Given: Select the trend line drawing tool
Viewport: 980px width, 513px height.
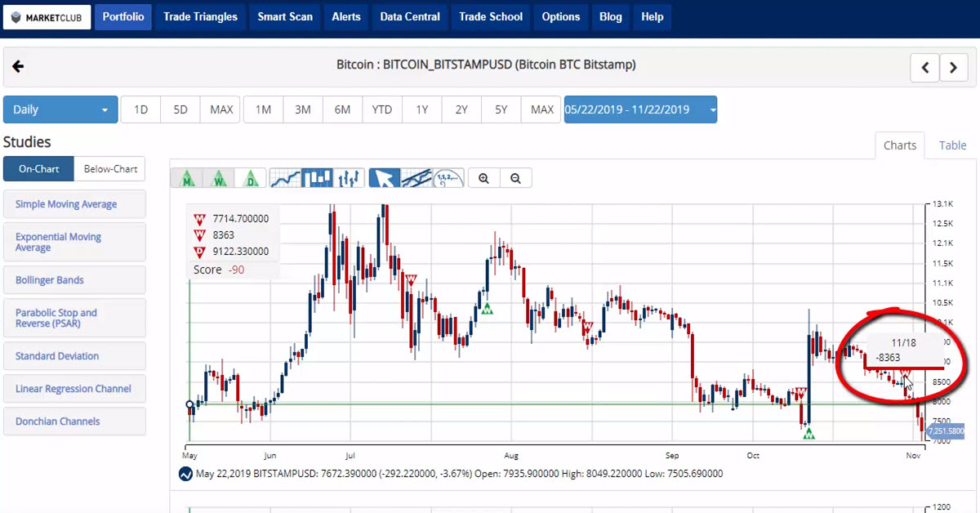Looking at the screenshot, I should click(416, 178).
